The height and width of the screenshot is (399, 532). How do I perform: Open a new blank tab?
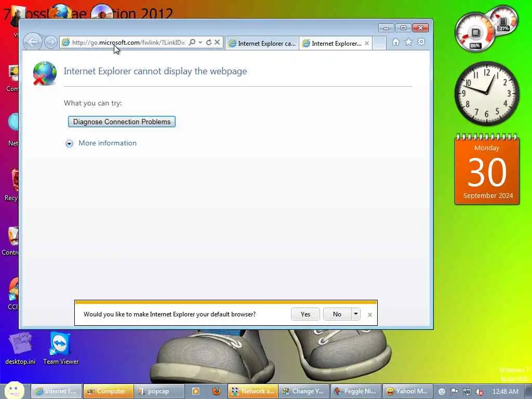379,43
